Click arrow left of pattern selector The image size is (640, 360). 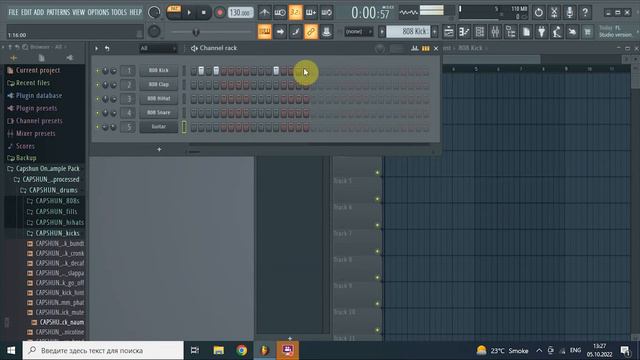click(382, 31)
